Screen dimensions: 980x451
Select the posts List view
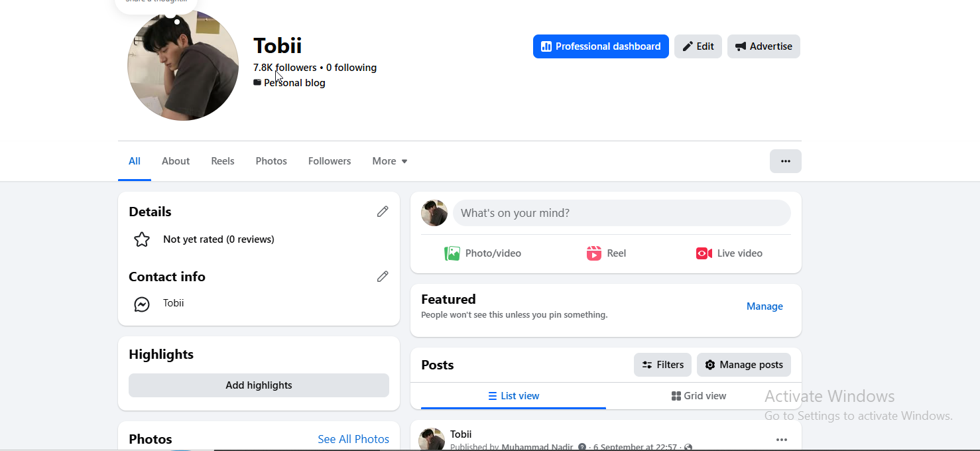pos(514,396)
